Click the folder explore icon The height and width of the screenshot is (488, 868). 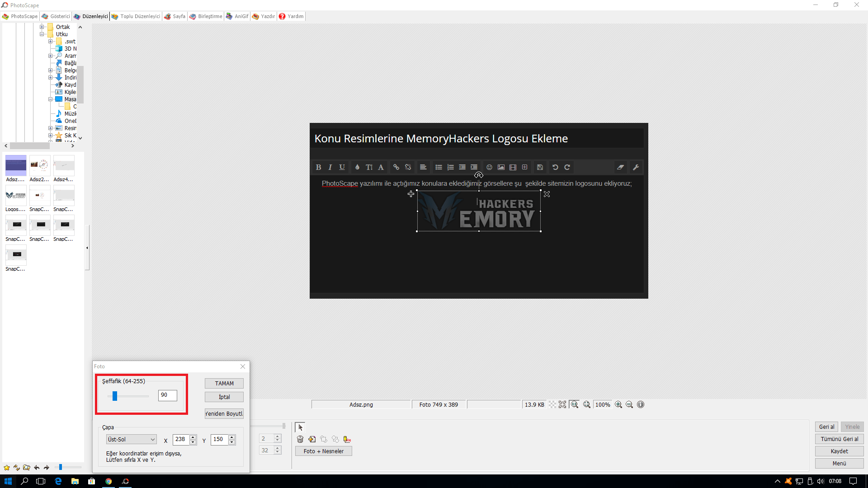(x=27, y=468)
